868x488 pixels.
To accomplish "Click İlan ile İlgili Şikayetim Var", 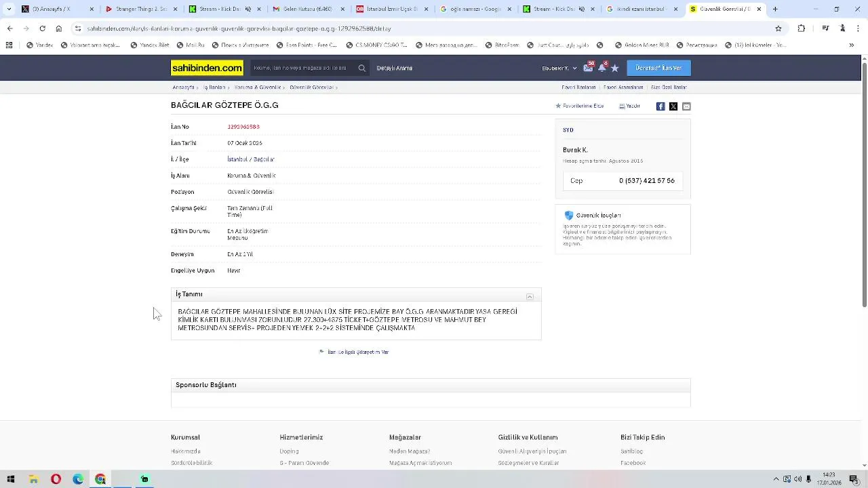I will click(358, 352).
